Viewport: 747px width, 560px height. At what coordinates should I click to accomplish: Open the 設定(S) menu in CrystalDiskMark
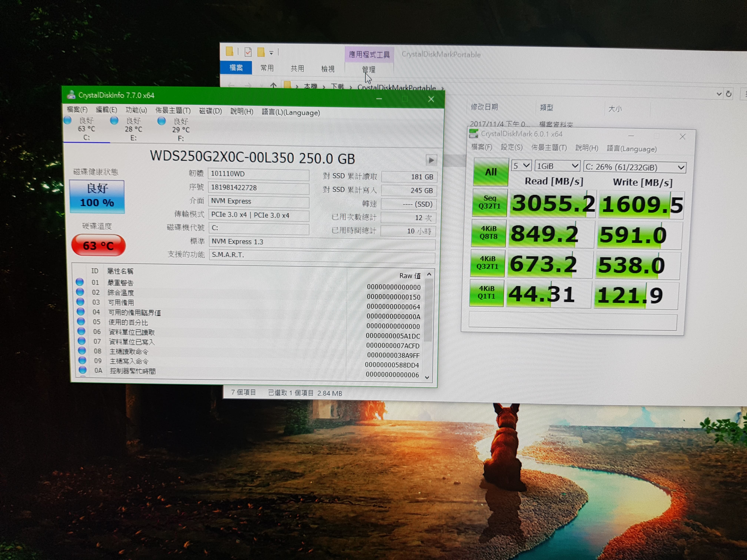click(x=512, y=147)
